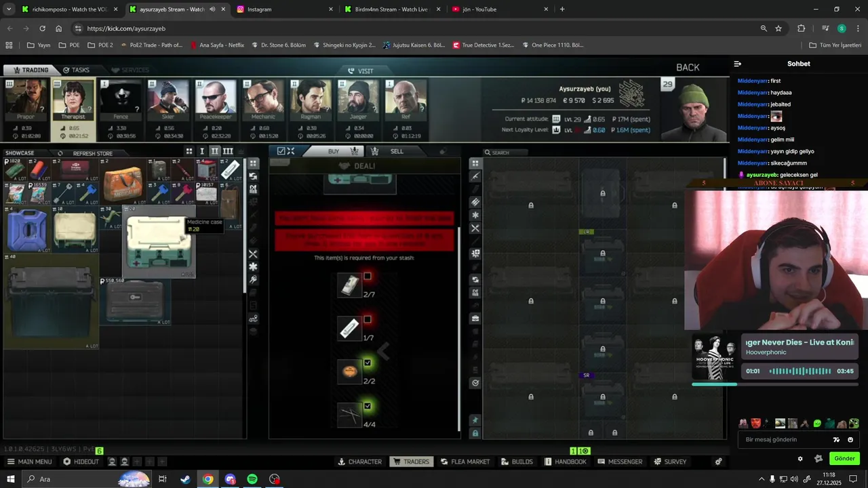This screenshot has height=488, width=868.
Task: Click stash filter weapon icon
Action: pyautogui.click(x=475, y=176)
